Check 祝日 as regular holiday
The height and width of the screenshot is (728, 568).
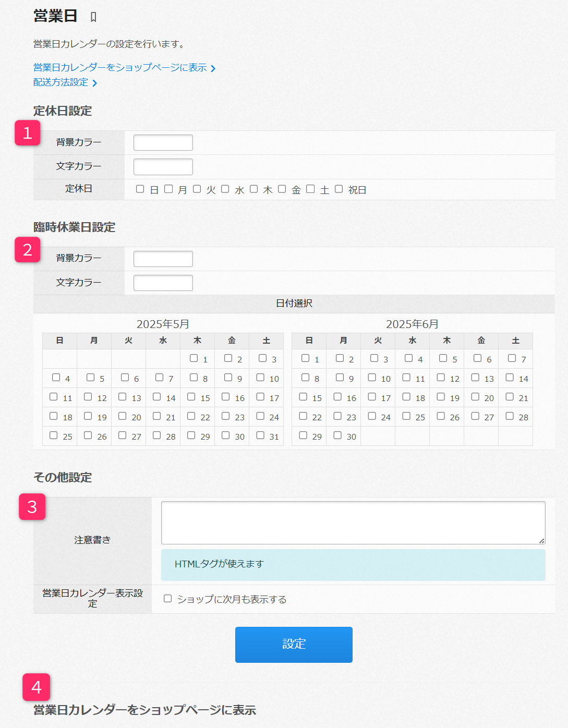[x=339, y=189]
